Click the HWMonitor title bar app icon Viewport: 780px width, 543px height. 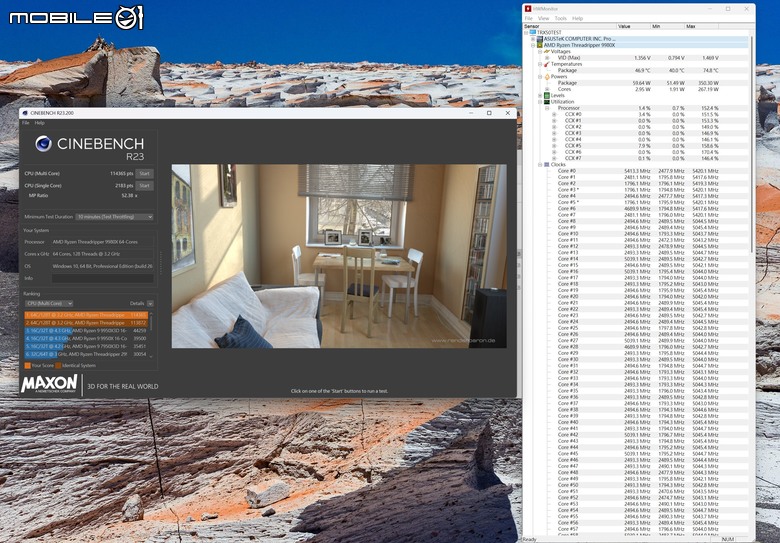528,9
